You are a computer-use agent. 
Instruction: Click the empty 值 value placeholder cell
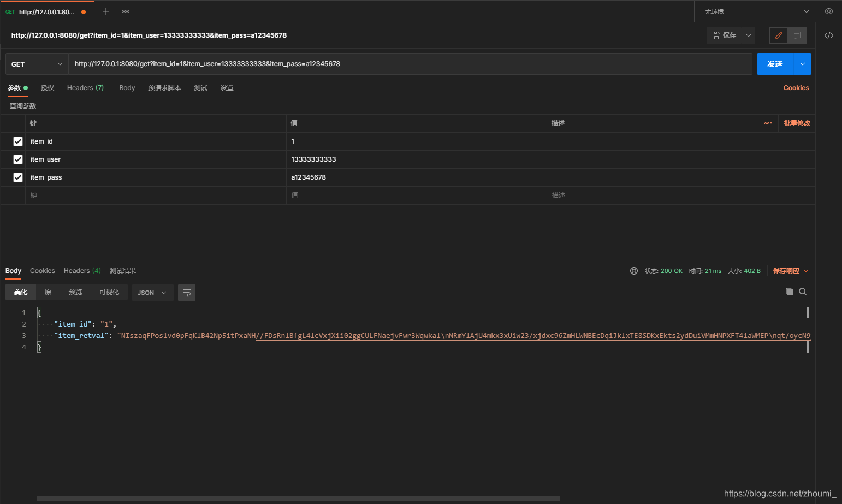(417, 195)
